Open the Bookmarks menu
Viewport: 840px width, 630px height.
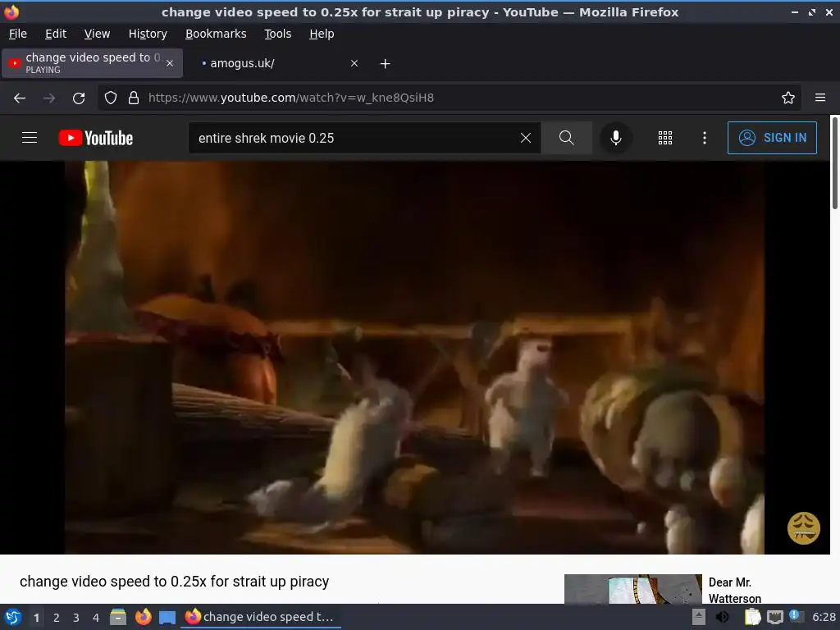tap(216, 34)
